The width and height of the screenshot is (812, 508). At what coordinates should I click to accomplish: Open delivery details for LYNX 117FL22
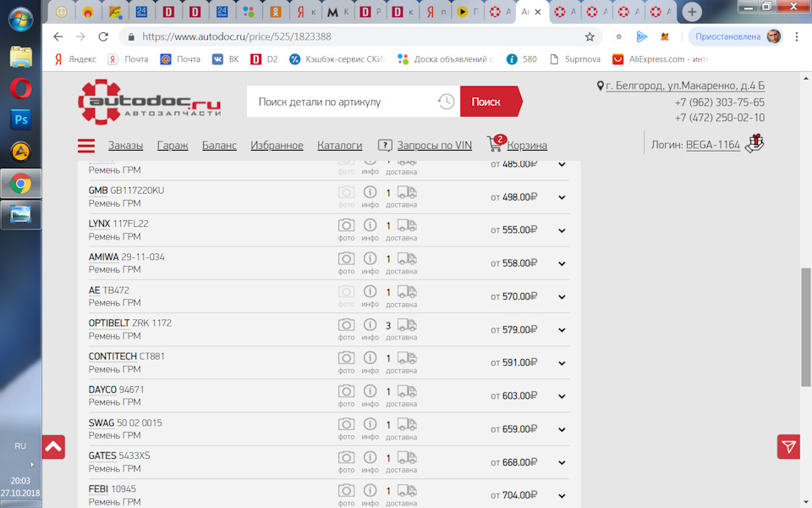coord(407,225)
